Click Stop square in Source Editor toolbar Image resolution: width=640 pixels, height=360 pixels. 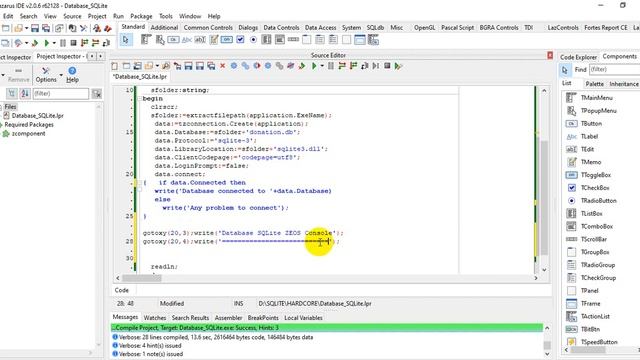click(387, 66)
